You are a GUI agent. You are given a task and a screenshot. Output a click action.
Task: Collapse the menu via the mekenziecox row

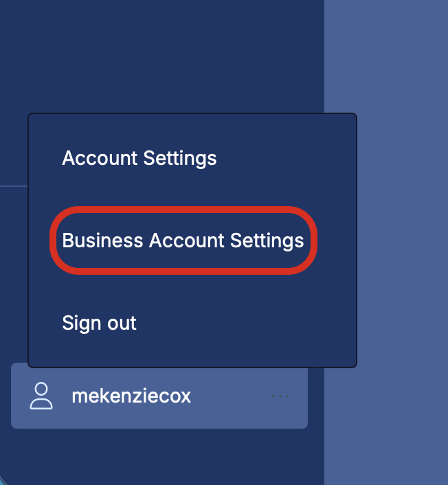pos(159,396)
